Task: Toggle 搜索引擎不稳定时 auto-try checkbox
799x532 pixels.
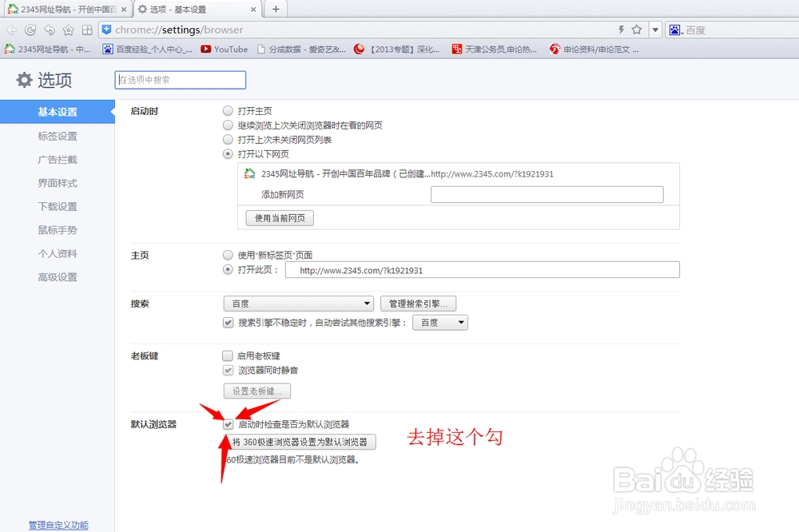Action: (x=229, y=323)
